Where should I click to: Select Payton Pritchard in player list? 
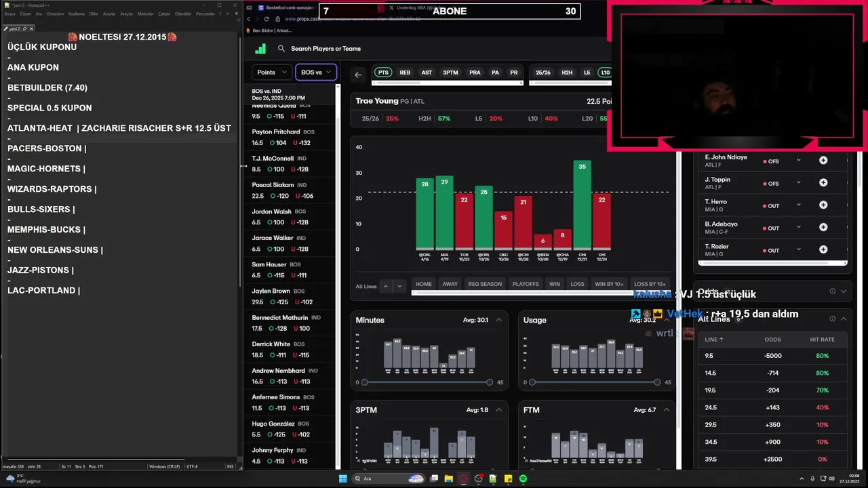[x=290, y=138]
